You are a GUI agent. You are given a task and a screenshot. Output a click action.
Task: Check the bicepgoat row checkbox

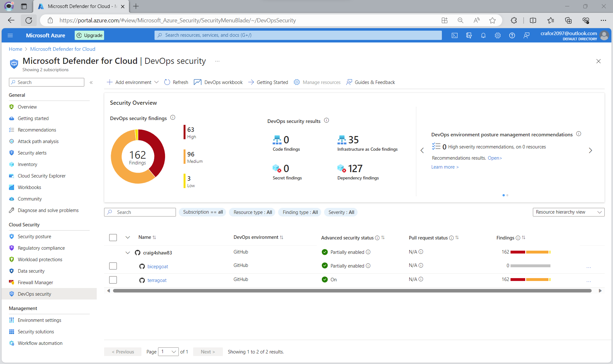[x=113, y=266]
